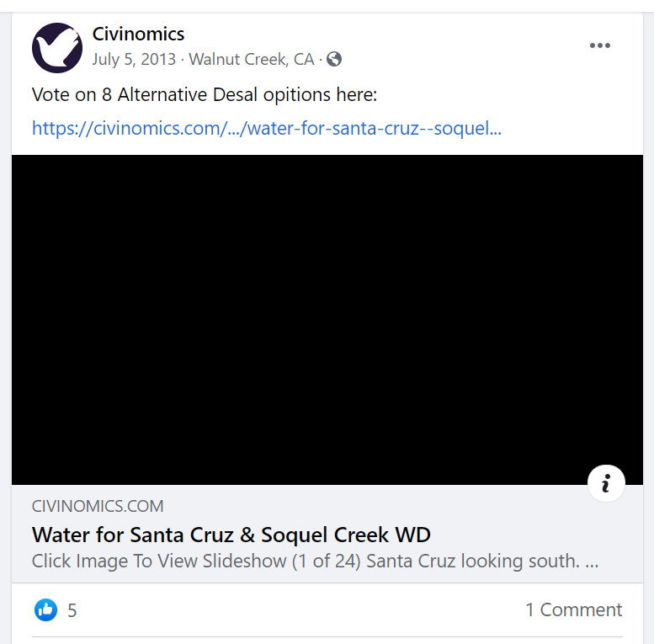The height and width of the screenshot is (644, 654).
Task: Open the Civinomics page name link
Action: pos(138,35)
